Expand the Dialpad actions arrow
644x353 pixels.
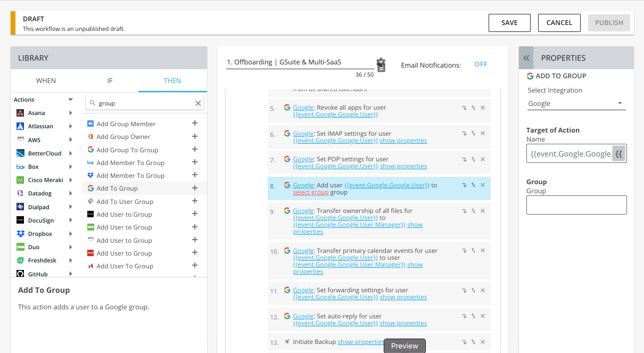[x=71, y=207]
